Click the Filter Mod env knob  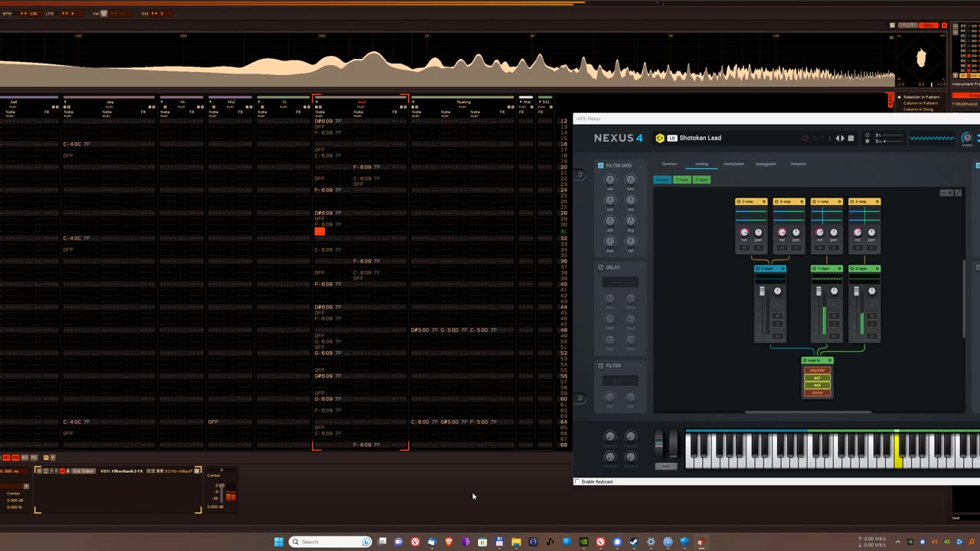[x=631, y=180]
